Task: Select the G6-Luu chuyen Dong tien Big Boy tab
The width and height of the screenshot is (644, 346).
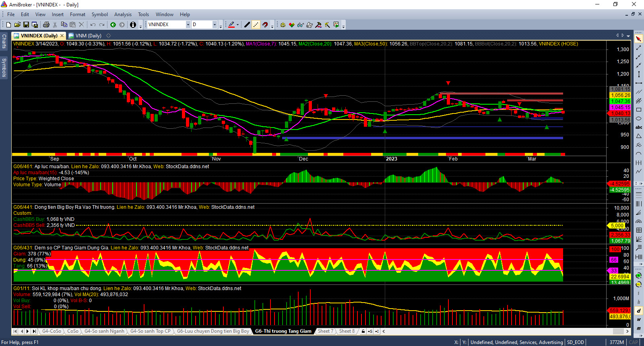Action: click(x=213, y=331)
